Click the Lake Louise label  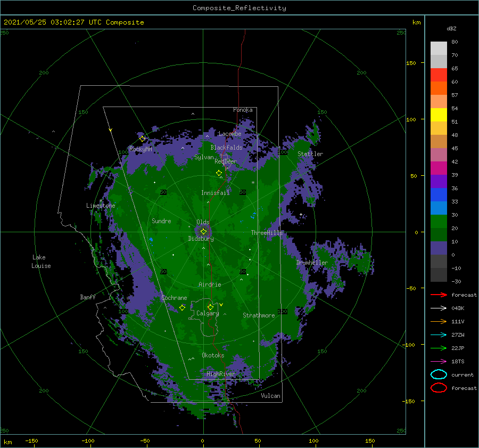tap(41, 262)
